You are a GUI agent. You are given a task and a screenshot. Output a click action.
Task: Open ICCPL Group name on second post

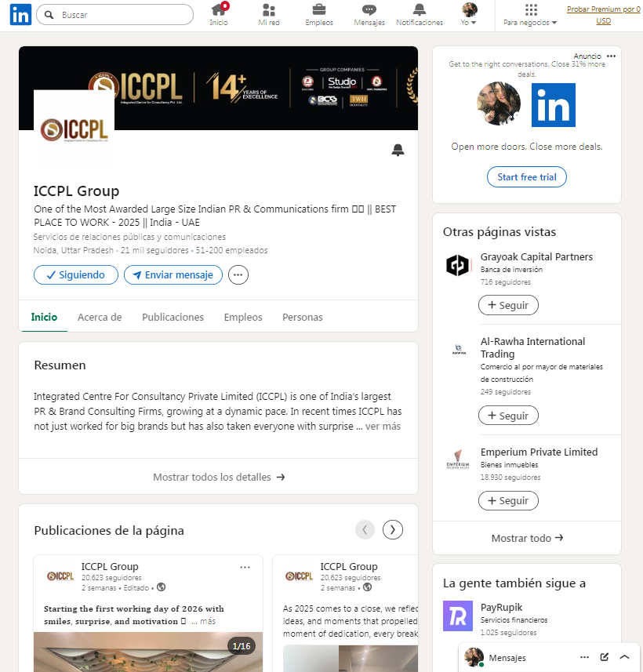pos(349,567)
